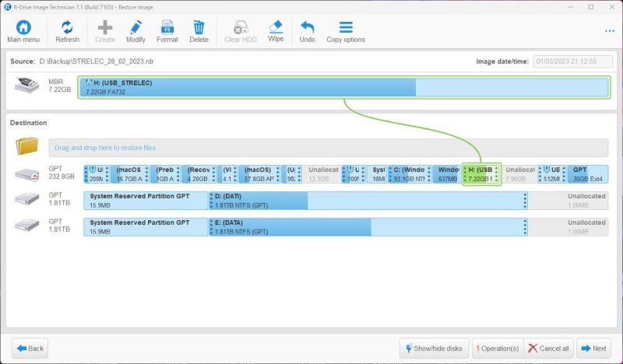This screenshot has width=623, height=364.
Task: Select the disk icon beside E: (DATA)
Action: [x=27, y=226]
